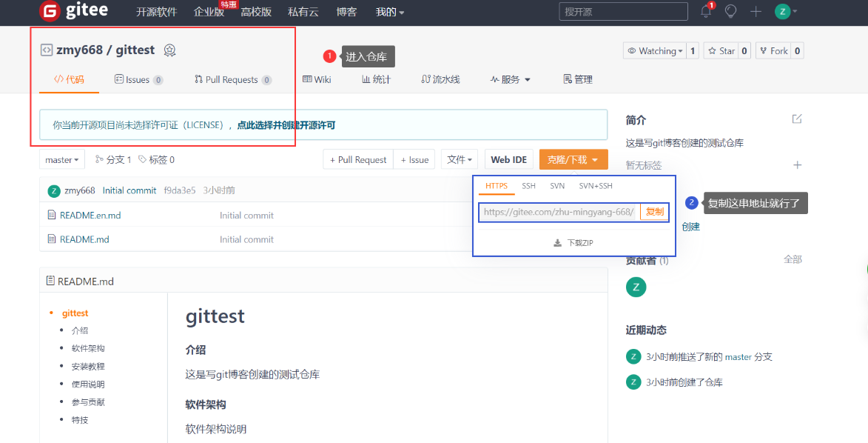The width and height of the screenshot is (868, 443).
Task: Expand the Watching dropdown
Action: click(655, 51)
